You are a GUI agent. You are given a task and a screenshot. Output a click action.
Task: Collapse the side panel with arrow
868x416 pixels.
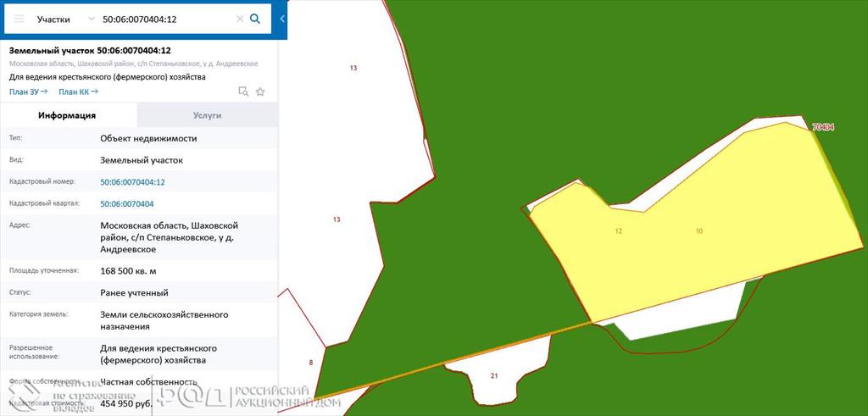pyautogui.click(x=282, y=18)
